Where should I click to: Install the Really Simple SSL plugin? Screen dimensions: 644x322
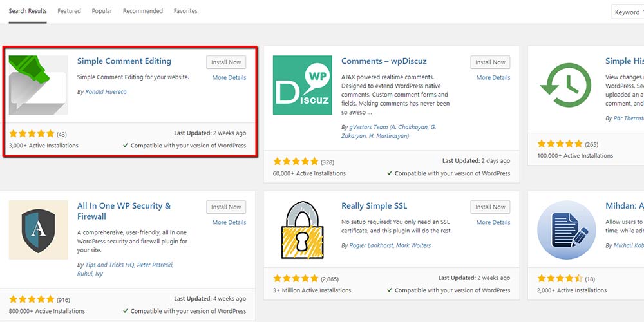(x=490, y=207)
